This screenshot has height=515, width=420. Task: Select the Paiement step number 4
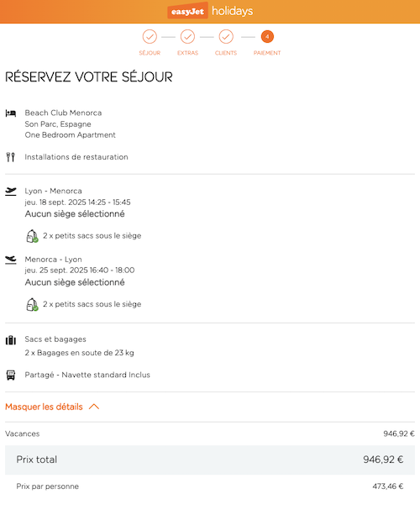[x=267, y=37]
